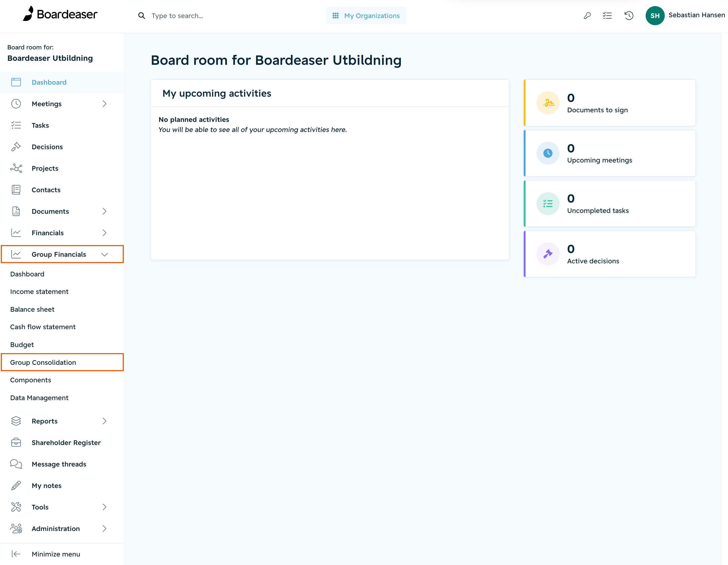Open the Group Consolidation menu item

43,362
